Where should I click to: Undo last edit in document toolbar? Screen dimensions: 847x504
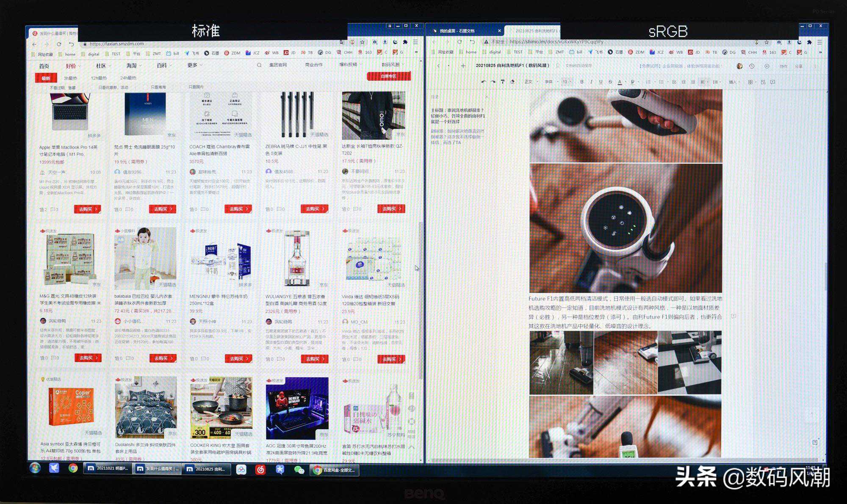pos(483,82)
